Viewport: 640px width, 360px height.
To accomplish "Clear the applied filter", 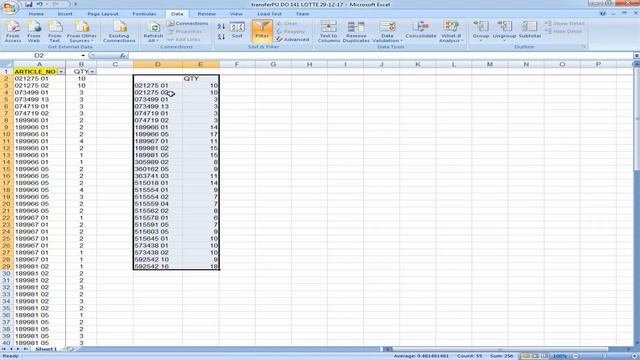I will pyautogui.click(x=287, y=24).
